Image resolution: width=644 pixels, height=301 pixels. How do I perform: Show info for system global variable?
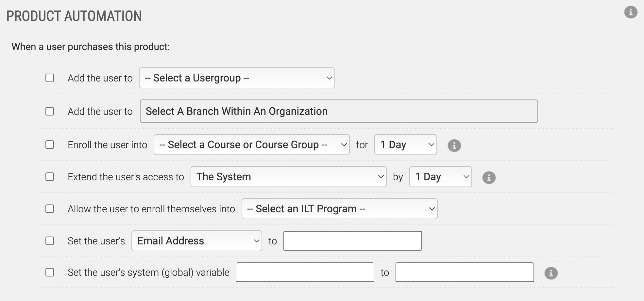pos(551,273)
